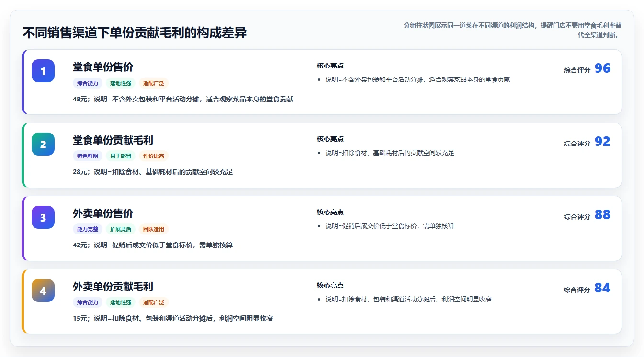Screen dimensions: 644x357
Task: Click the score value 84
Action: (602, 288)
